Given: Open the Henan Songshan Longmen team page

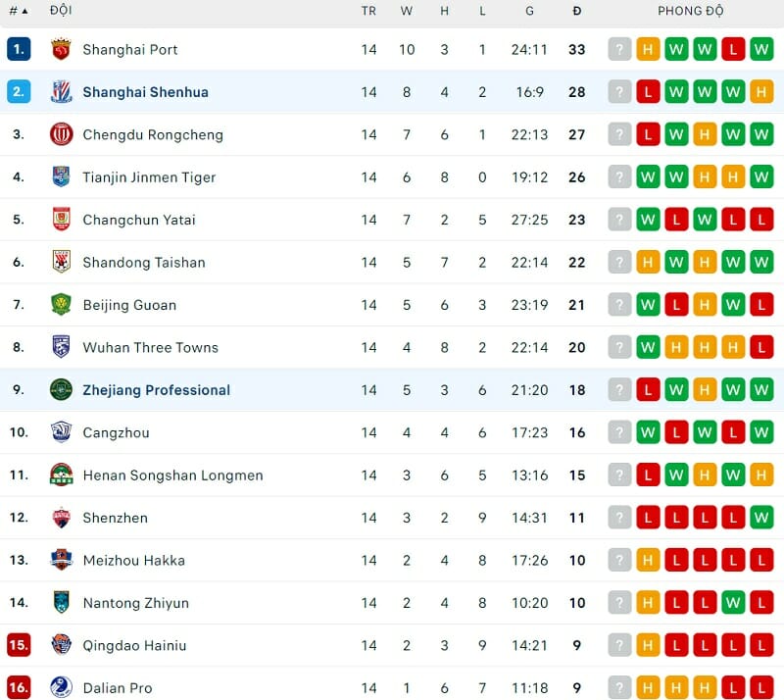Looking at the screenshot, I should (172, 475).
